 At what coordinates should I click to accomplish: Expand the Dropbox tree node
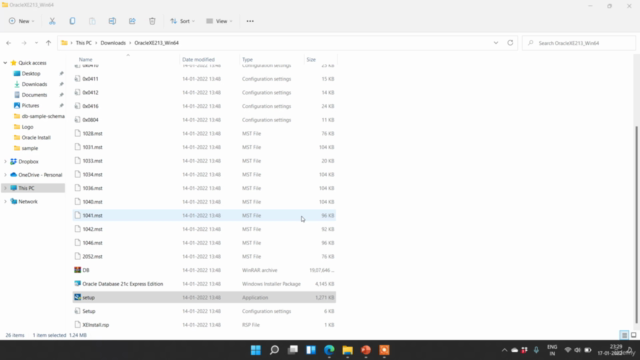coord(5,162)
